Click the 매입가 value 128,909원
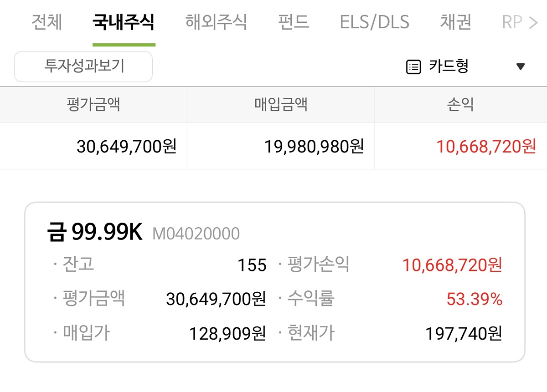Screen dimensions: 547x392 click(227, 334)
